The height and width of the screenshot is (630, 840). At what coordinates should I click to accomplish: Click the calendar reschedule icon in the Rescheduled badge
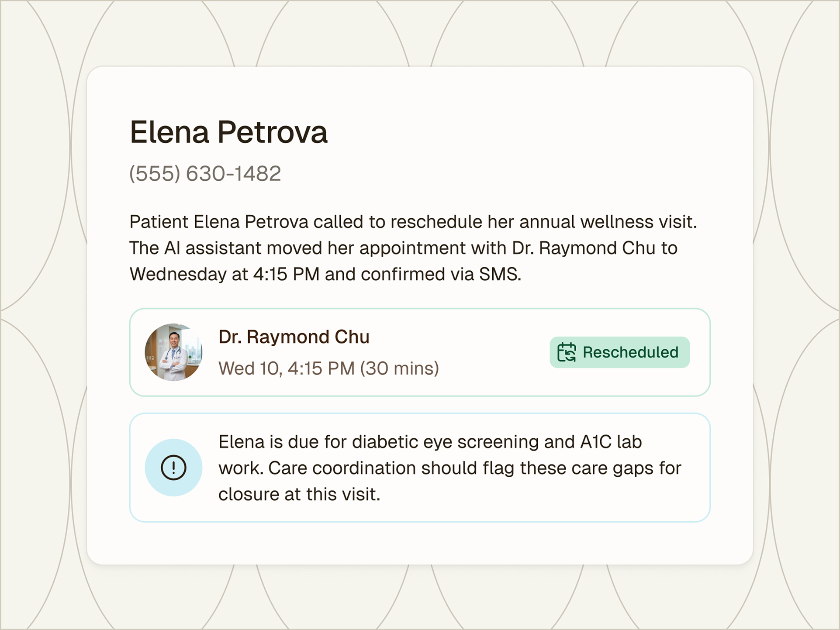567,352
